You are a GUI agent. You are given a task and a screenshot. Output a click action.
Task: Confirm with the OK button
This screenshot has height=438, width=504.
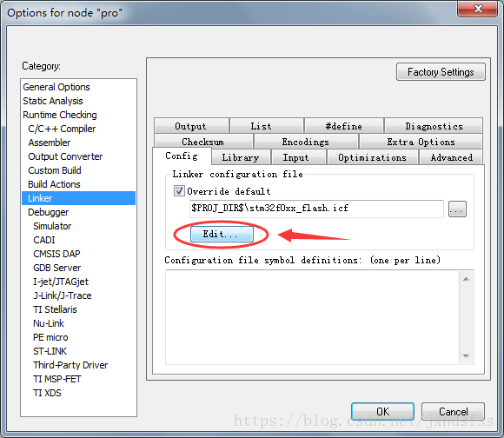[x=382, y=411]
